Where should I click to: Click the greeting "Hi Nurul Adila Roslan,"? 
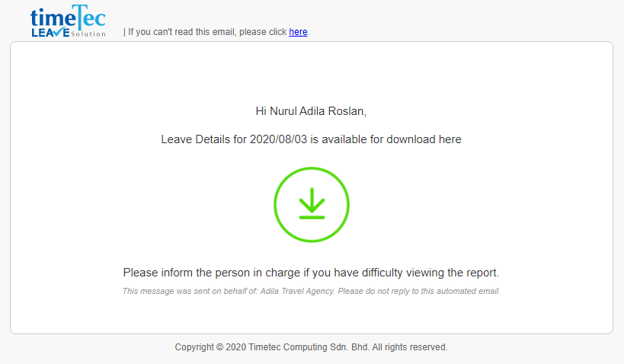point(311,111)
